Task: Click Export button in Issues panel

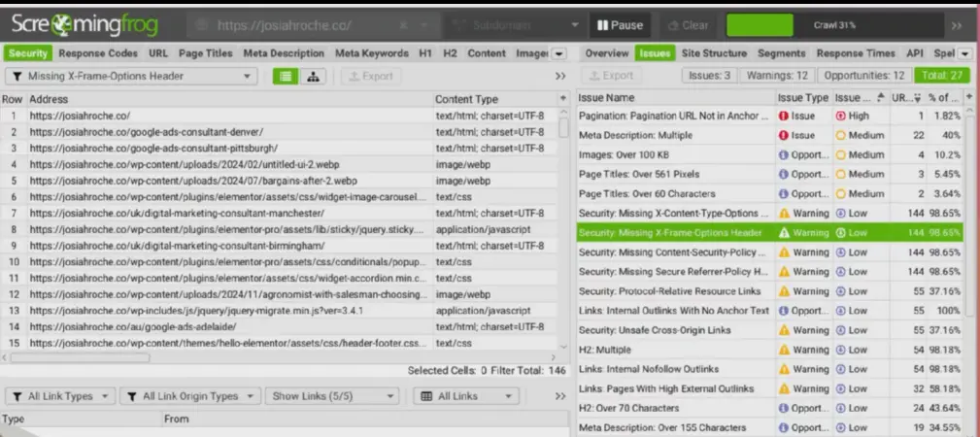Action: (x=609, y=76)
